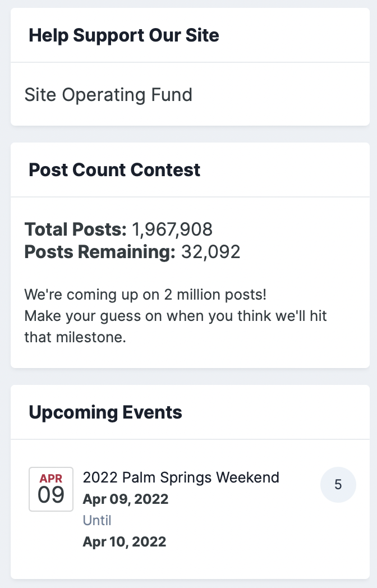Click gap between Help Support and Post Count cards

[x=188, y=134]
